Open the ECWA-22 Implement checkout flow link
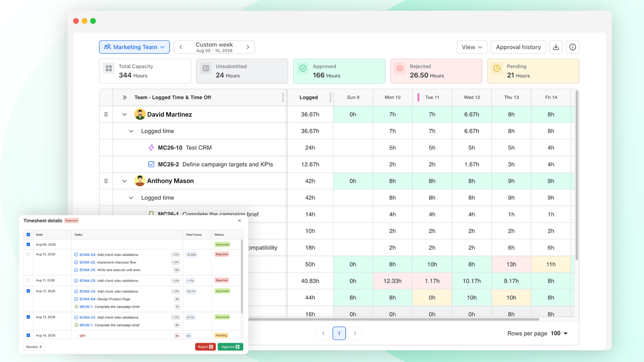Screen dimensions: 644x362 pyautogui.click(x=108, y=262)
